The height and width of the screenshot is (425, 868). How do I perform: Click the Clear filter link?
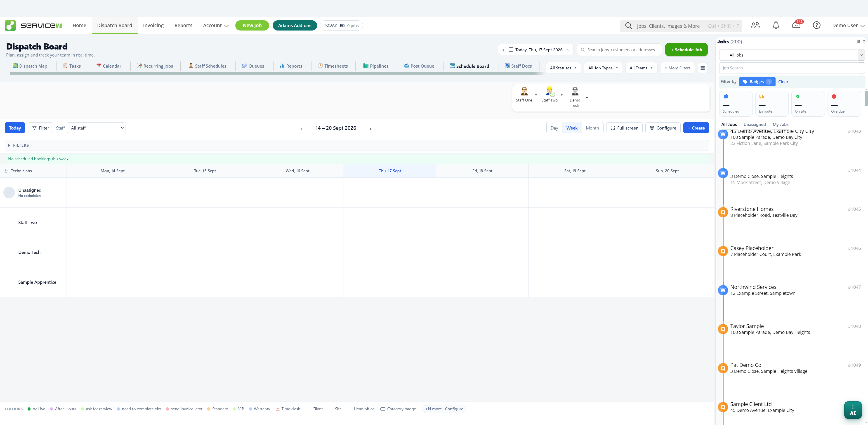(x=783, y=82)
